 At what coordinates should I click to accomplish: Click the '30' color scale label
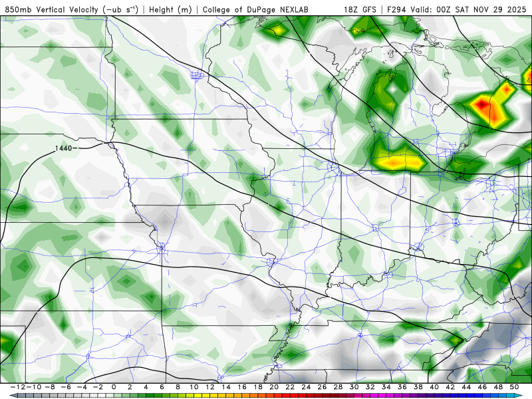(x=354, y=387)
